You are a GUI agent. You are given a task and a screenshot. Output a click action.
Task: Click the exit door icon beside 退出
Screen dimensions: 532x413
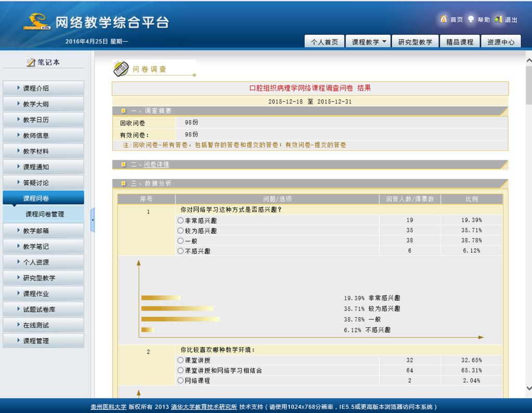tap(498, 19)
